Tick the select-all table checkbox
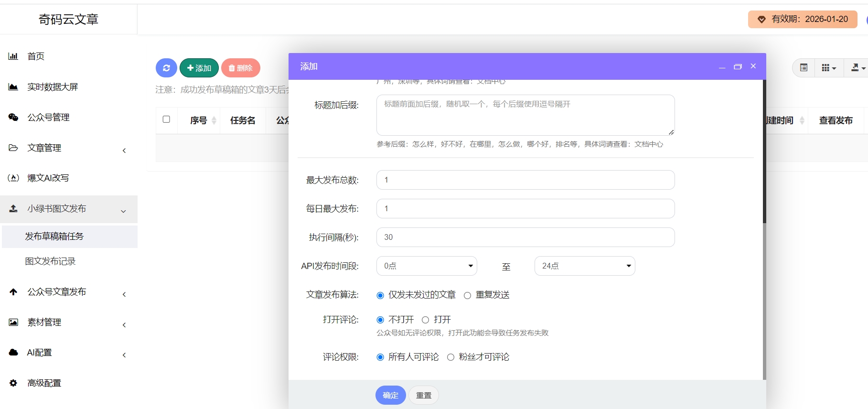Screen dimensions: 868x409 click(x=166, y=119)
